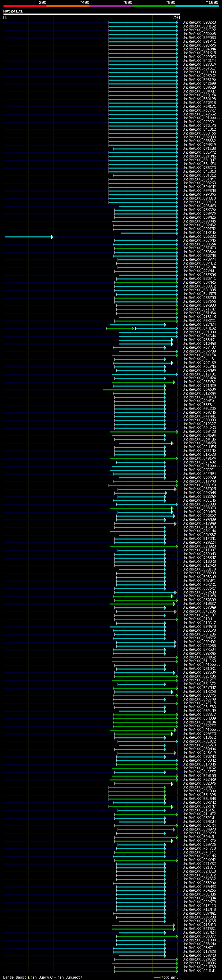Select the UniRef100_Q07LS9 label
222x980 pixels.
pyautogui.click(x=199, y=363)
